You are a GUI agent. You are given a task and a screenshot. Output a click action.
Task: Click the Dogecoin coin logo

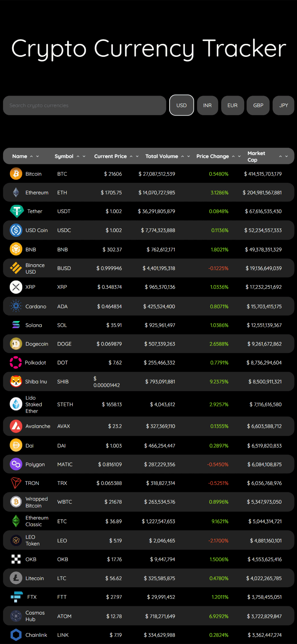click(16, 344)
